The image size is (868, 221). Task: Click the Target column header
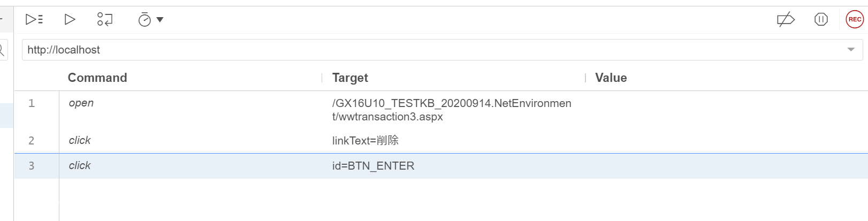(x=350, y=78)
